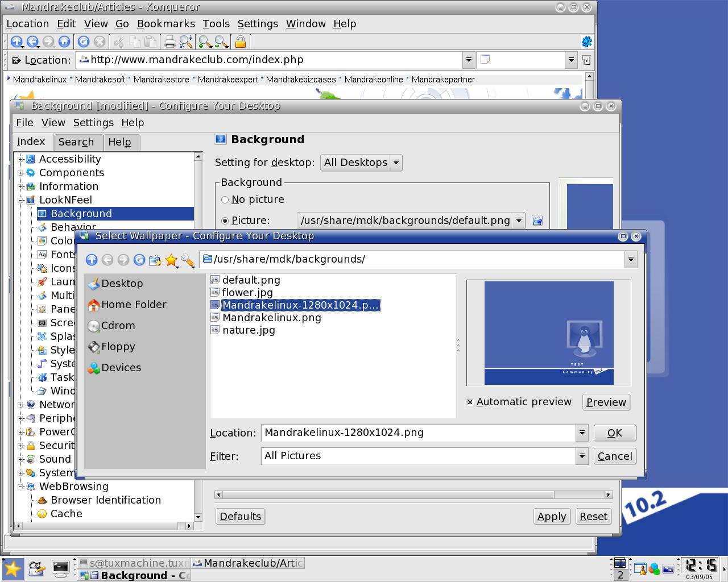Image resolution: width=728 pixels, height=582 pixels.
Task: Click the Location filename input field
Action: pyautogui.click(x=419, y=433)
